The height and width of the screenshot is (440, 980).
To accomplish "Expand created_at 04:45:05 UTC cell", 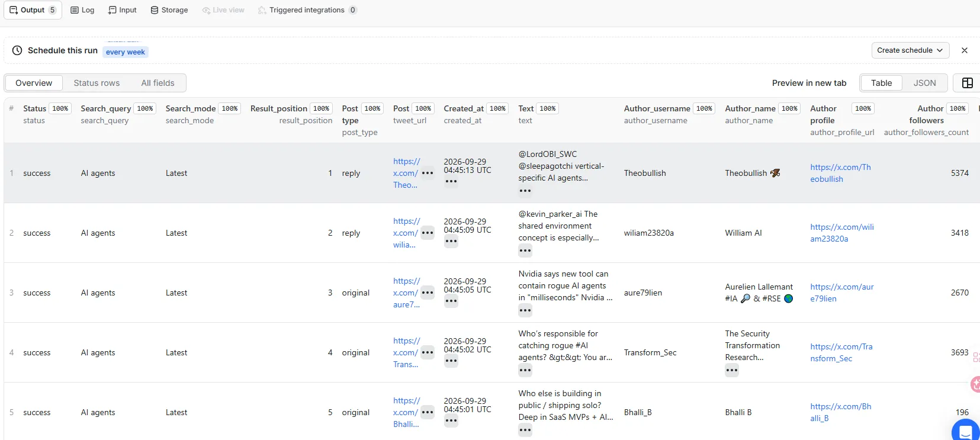I will click(x=451, y=301).
